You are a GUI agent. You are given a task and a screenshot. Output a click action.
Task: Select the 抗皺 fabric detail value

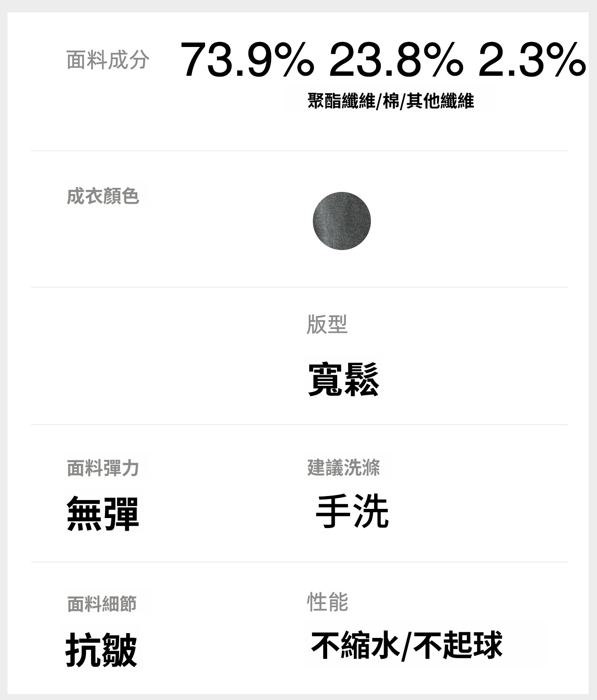pyautogui.click(x=101, y=650)
